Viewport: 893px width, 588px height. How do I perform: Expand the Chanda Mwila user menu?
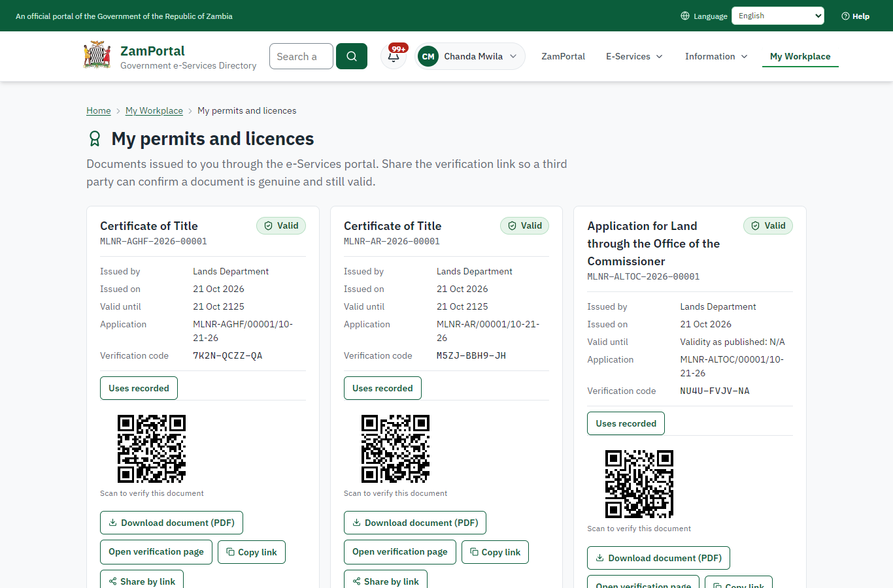470,56
